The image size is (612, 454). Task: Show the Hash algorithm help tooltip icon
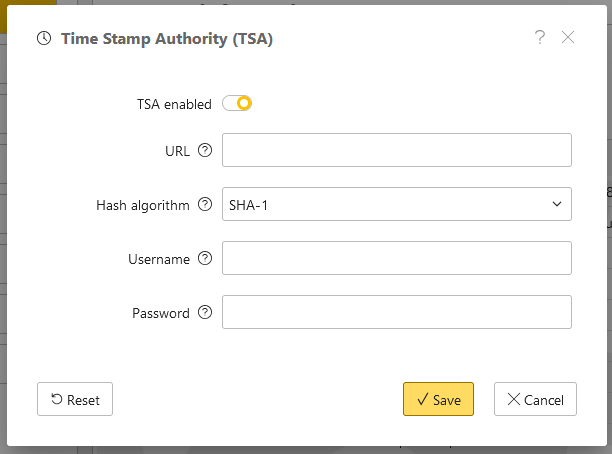click(x=205, y=204)
